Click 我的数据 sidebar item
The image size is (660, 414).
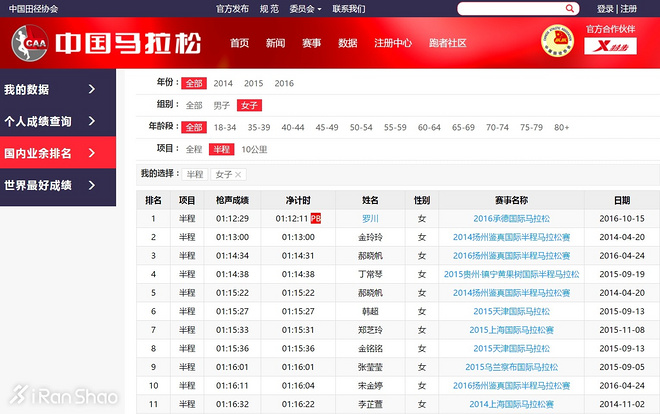point(58,89)
